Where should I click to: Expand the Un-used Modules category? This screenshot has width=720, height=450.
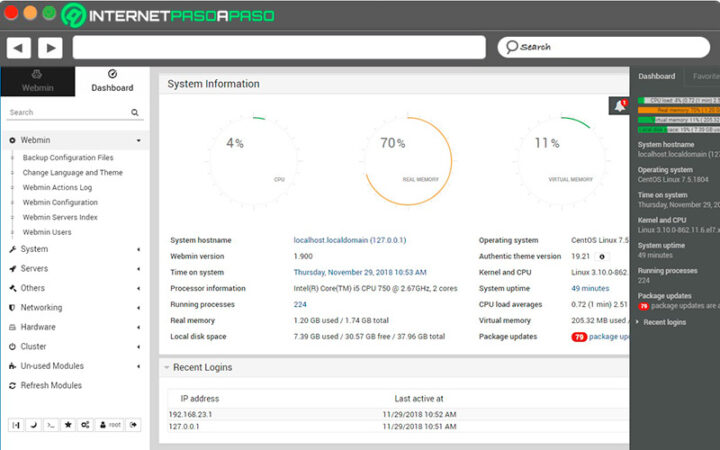75,366
